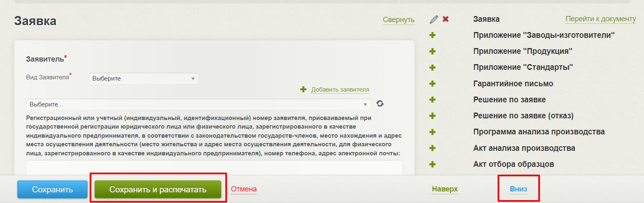
Task: Jump down using Вниз link
Action: (518, 189)
